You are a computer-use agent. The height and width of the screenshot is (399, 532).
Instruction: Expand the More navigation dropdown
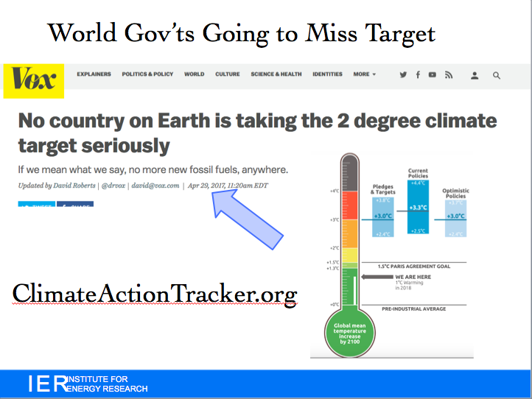click(364, 74)
